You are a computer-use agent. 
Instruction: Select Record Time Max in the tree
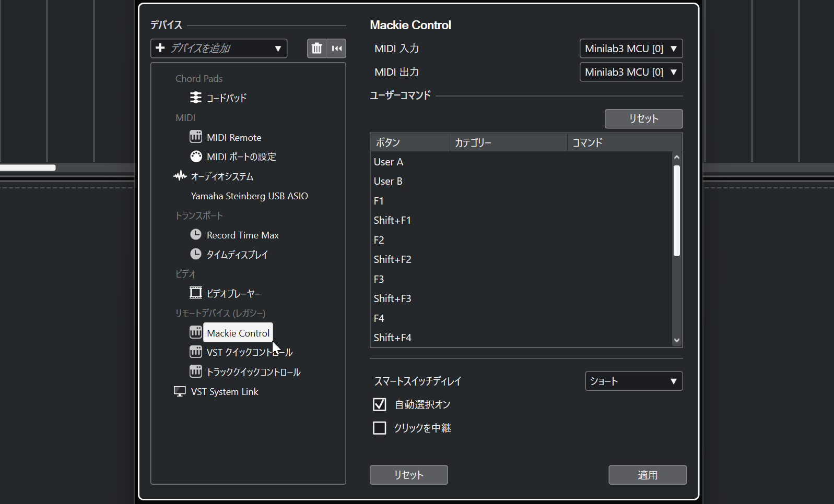243,235
